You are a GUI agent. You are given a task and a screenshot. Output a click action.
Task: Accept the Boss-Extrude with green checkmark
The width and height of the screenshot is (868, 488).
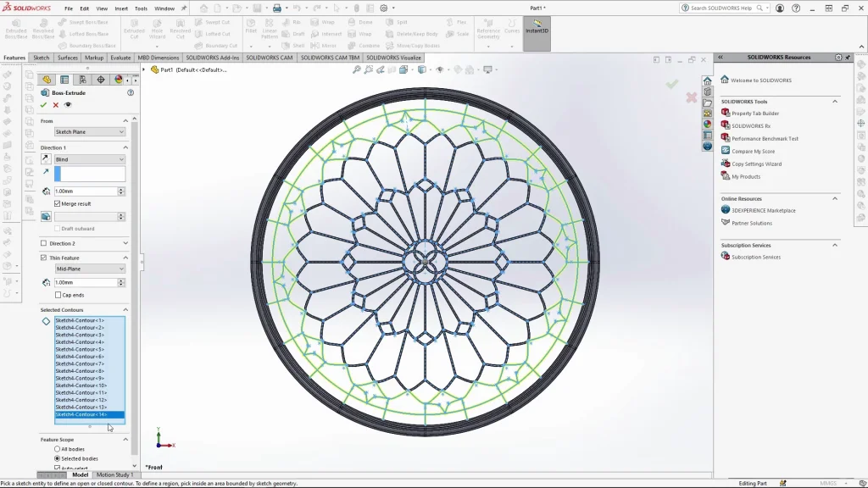coord(43,105)
